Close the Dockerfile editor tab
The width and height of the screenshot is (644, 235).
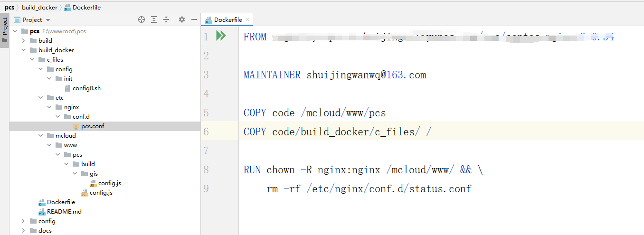(x=247, y=19)
